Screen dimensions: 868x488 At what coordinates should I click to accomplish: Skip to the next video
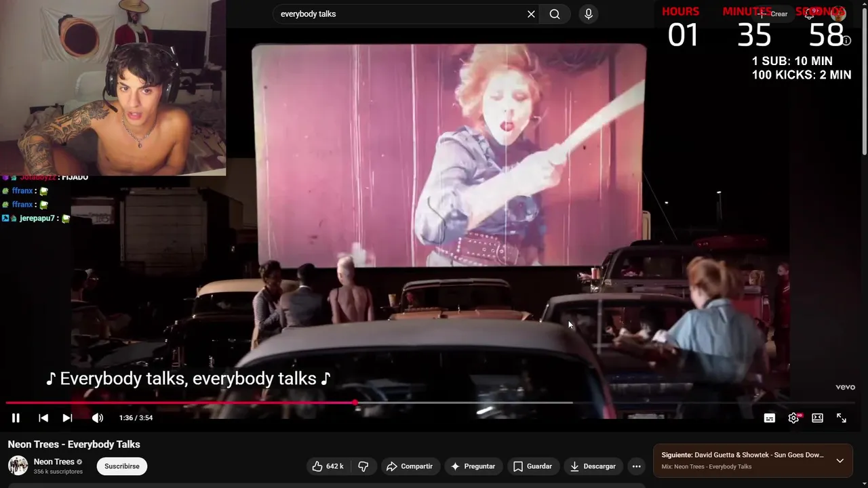tap(67, 418)
